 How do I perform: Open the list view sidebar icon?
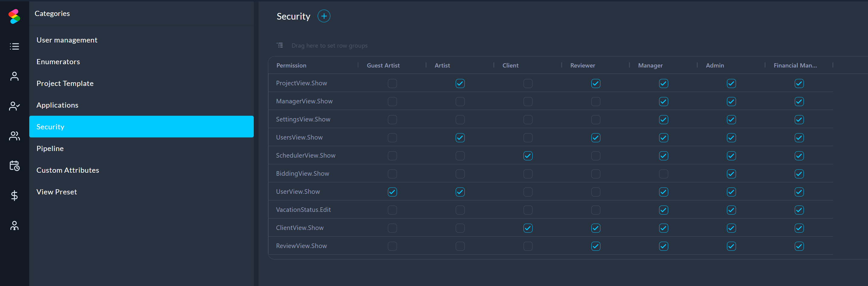(x=14, y=46)
